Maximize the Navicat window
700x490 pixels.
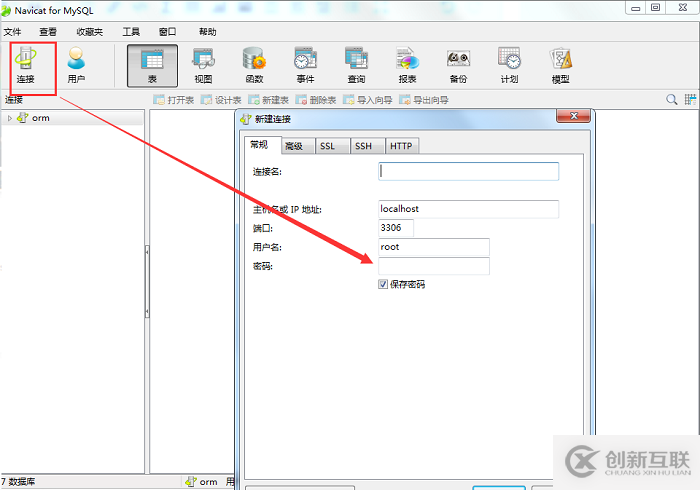(x=655, y=8)
